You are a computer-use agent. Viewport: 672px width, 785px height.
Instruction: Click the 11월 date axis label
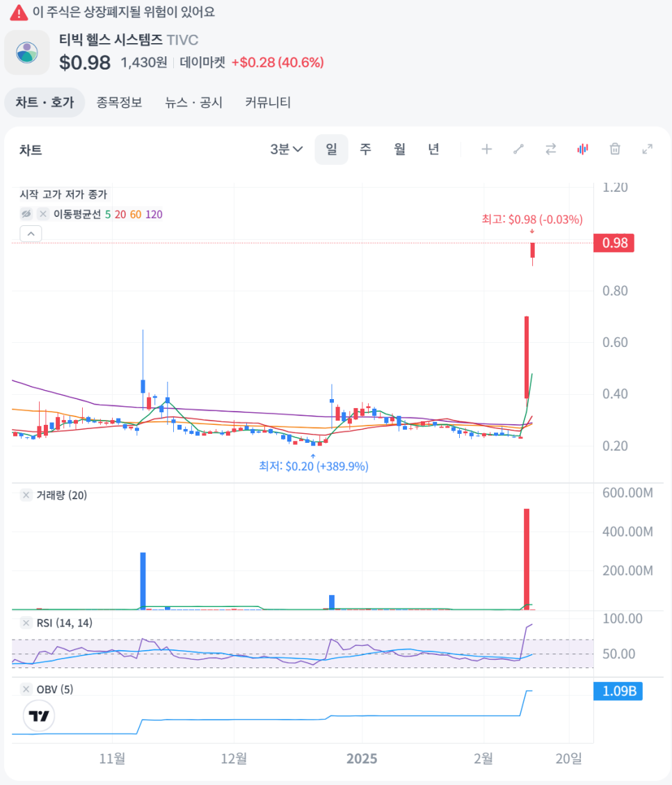coord(112,759)
